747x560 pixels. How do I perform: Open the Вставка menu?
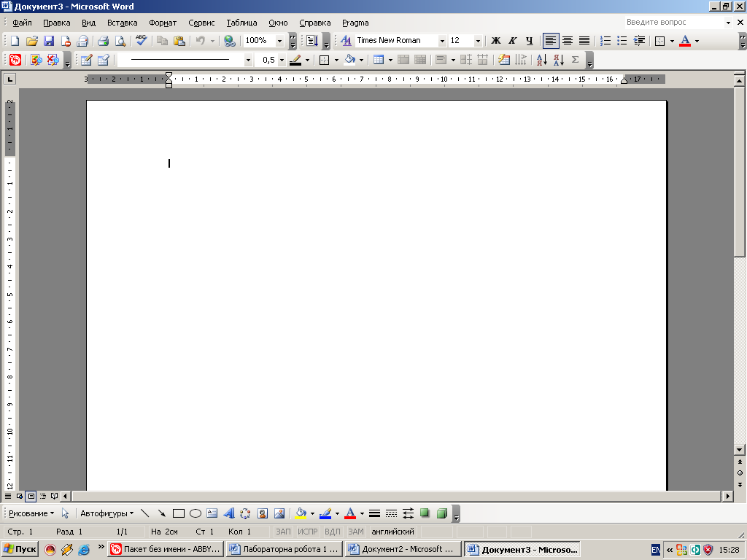point(122,23)
